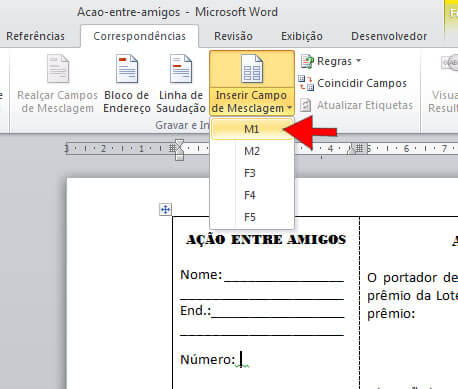Screen dimensions: 458x389
Task: Click the Linha de Saudação icon
Action: click(181, 69)
